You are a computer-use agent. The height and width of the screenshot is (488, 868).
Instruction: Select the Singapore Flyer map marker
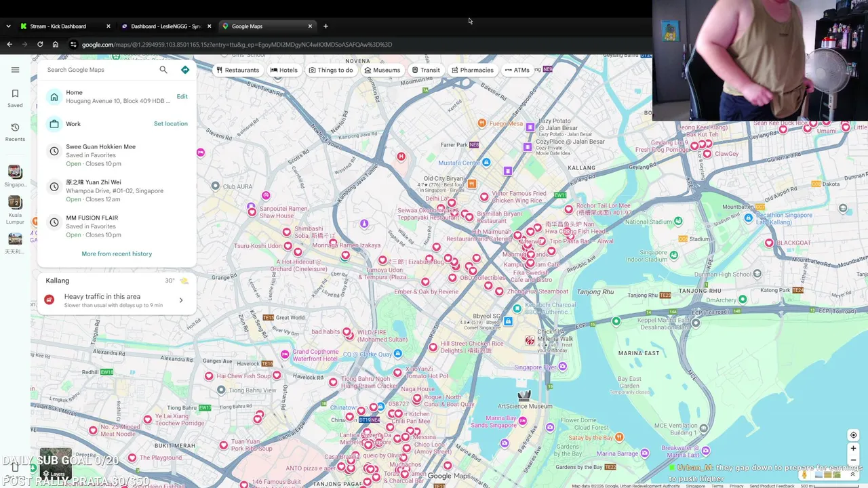pos(562,367)
